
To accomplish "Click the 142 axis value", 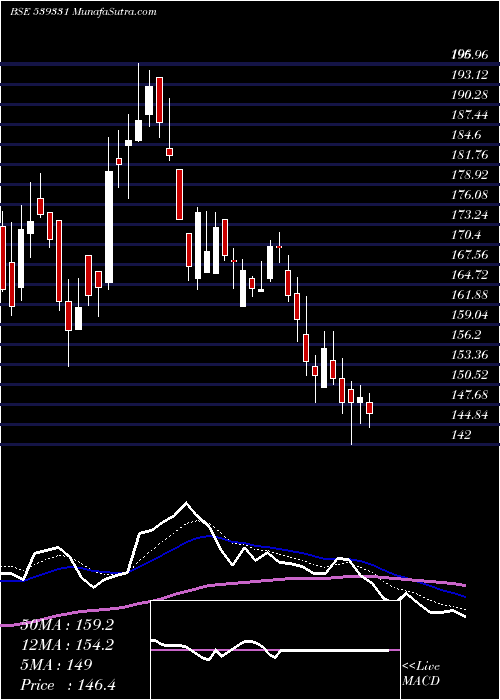I will coord(461,435).
